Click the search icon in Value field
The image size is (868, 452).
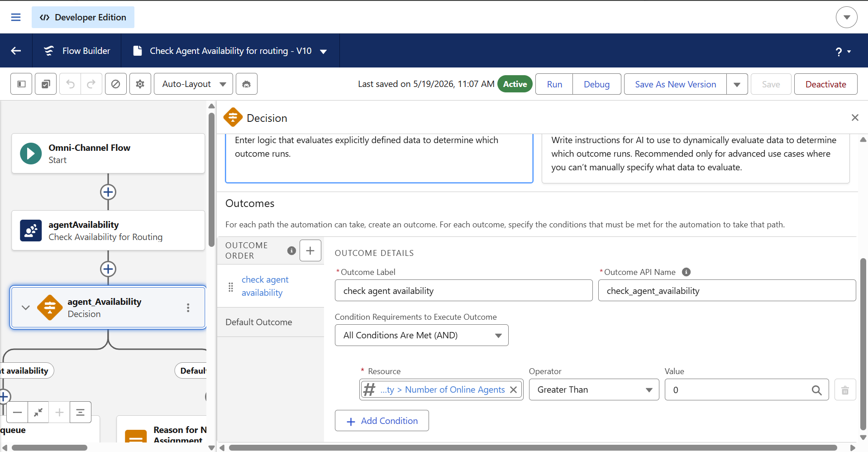coord(816,390)
